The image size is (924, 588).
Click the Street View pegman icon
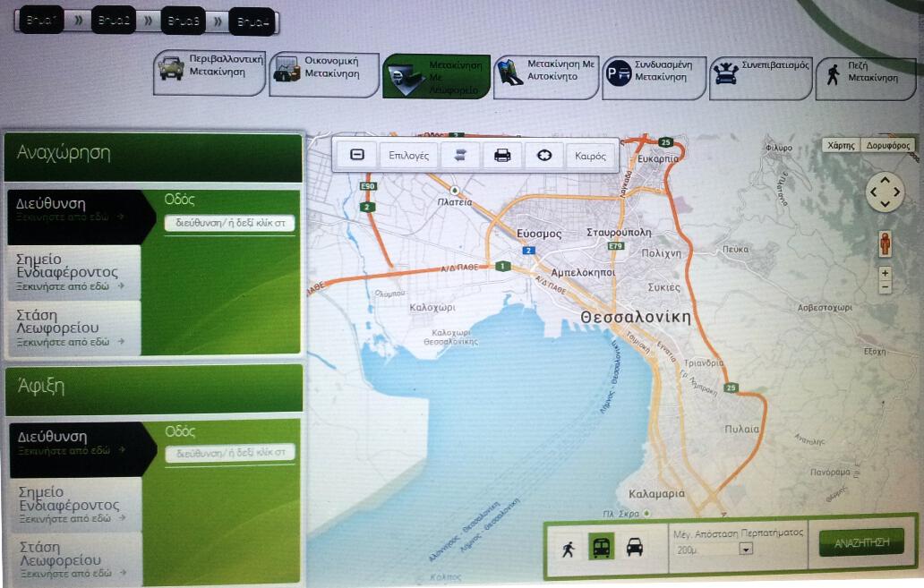coord(885,243)
